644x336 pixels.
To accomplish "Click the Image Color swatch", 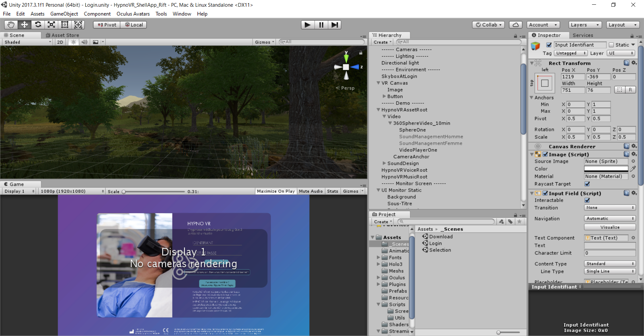I will pyautogui.click(x=606, y=169).
